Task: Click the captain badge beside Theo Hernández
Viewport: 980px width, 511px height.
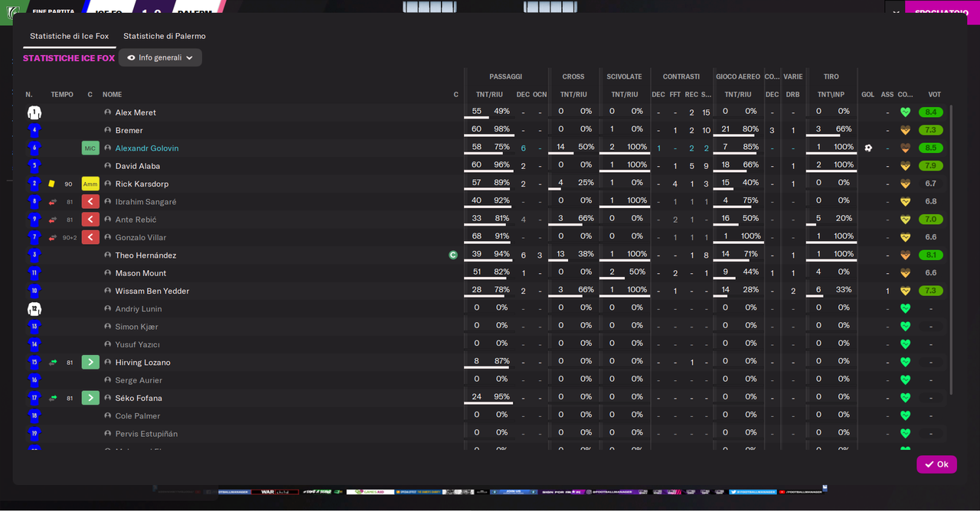Action: 453,255
